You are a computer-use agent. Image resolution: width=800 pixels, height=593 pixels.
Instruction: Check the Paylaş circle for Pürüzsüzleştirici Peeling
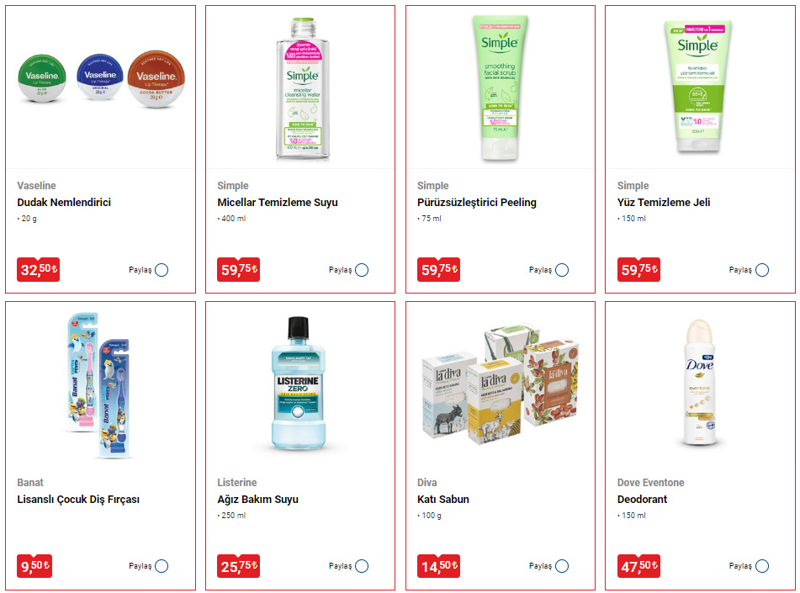(562, 270)
